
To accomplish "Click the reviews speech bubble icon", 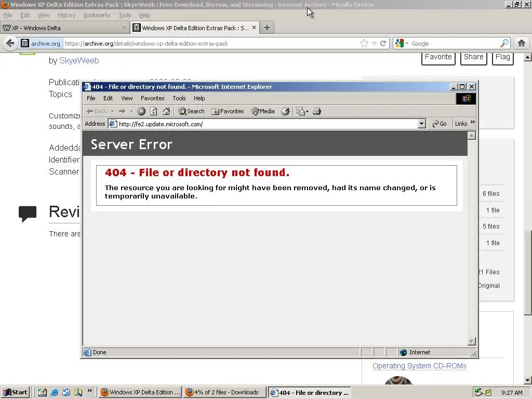I will point(28,214).
